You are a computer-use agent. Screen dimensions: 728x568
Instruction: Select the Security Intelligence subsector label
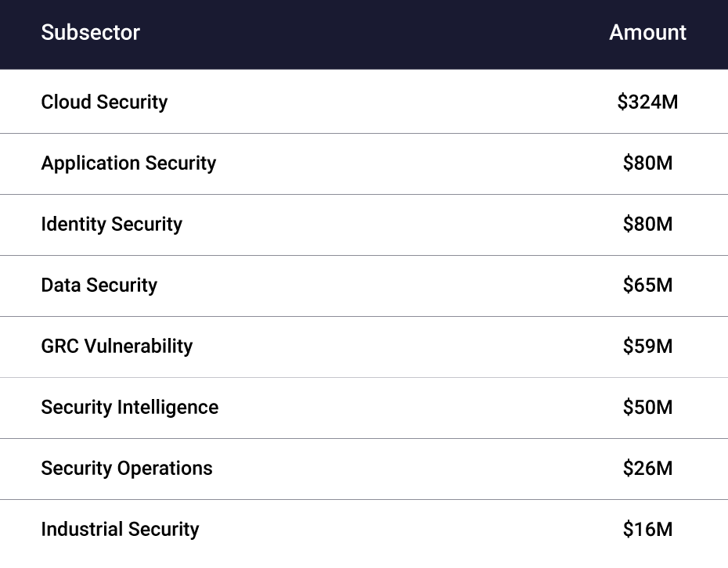129,408
